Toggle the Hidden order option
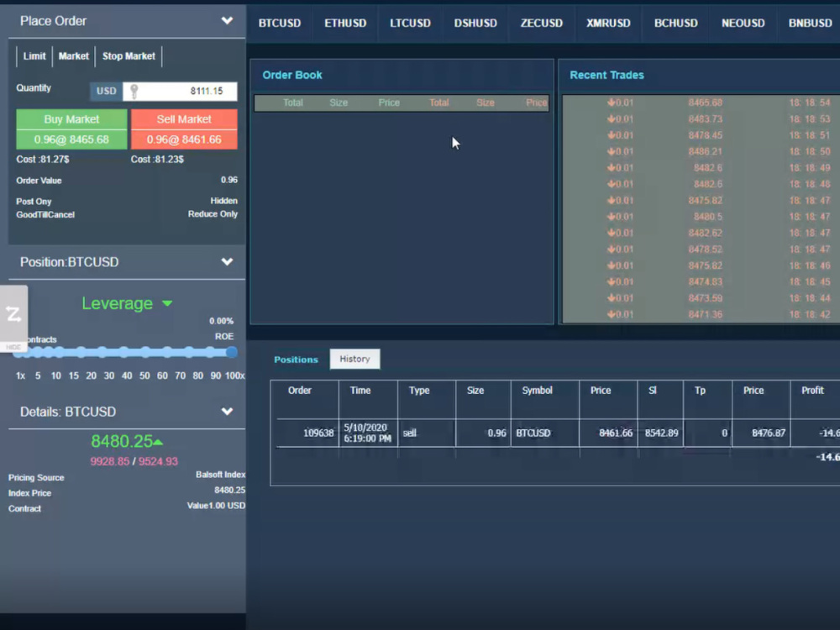 coord(223,201)
